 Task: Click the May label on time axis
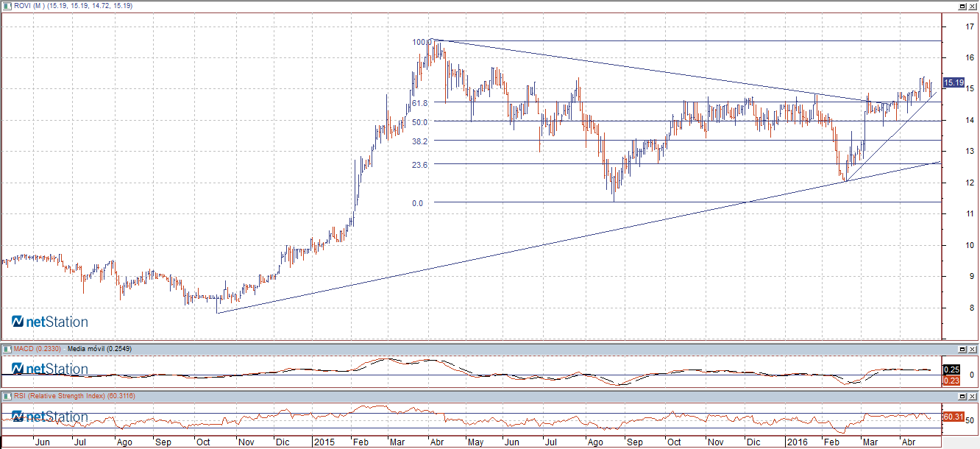click(x=475, y=443)
